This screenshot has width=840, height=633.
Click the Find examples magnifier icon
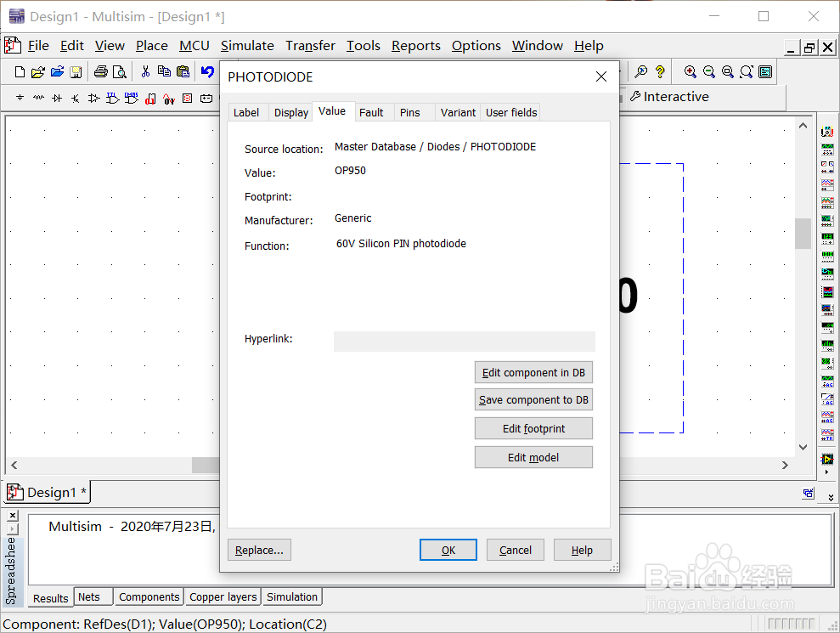(x=640, y=72)
